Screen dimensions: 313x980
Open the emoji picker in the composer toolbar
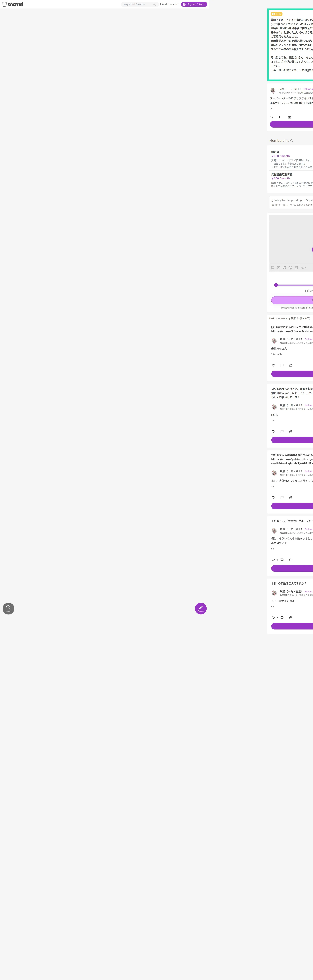290,268
